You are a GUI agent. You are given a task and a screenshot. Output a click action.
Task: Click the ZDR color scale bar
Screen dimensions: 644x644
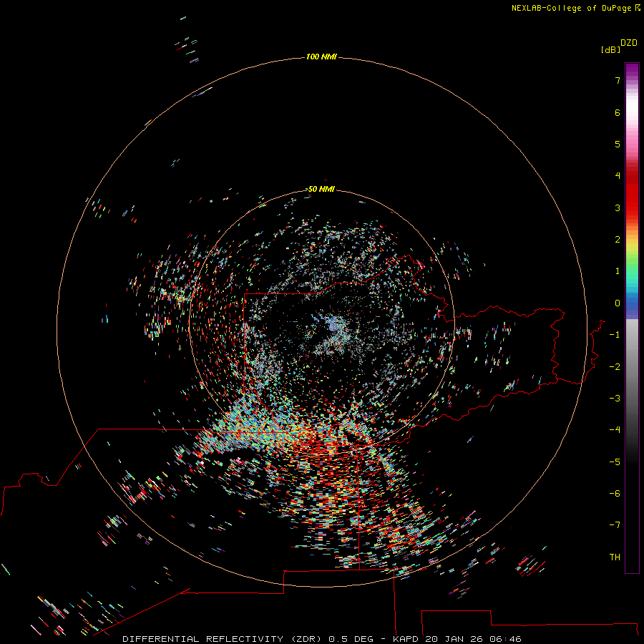632,318
